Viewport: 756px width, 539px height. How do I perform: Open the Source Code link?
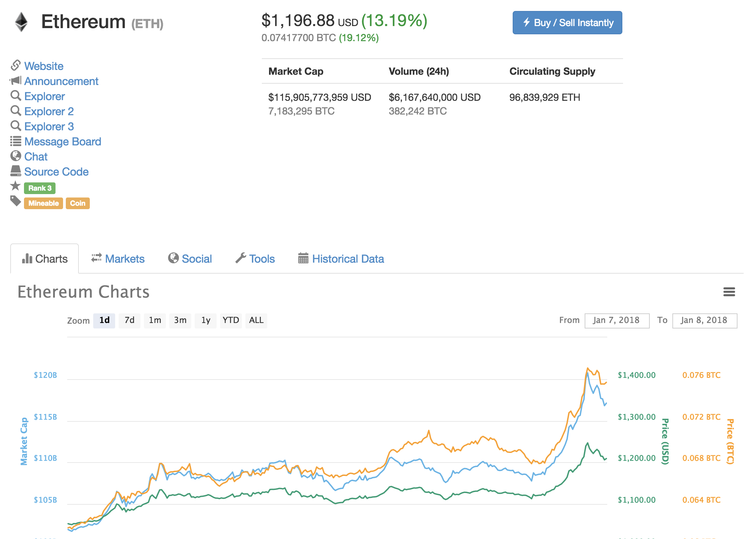pyautogui.click(x=57, y=171)
